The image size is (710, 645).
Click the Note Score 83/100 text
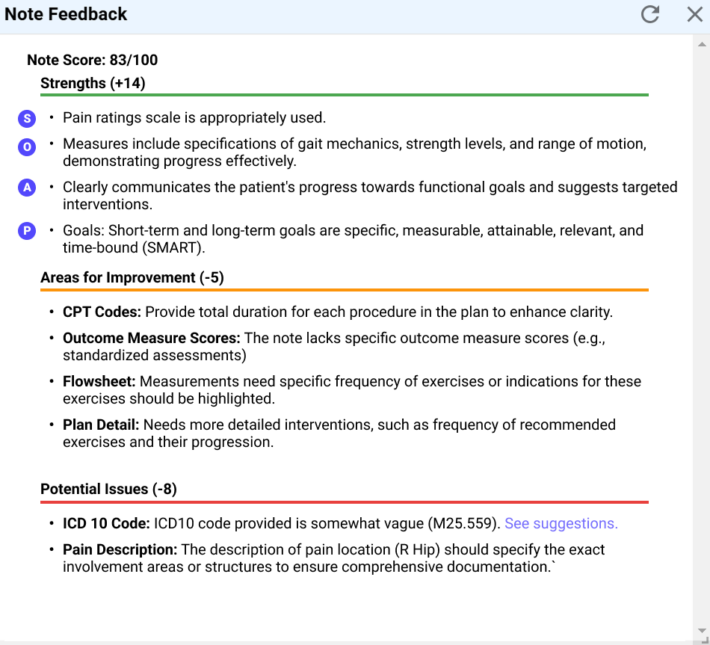92,61
